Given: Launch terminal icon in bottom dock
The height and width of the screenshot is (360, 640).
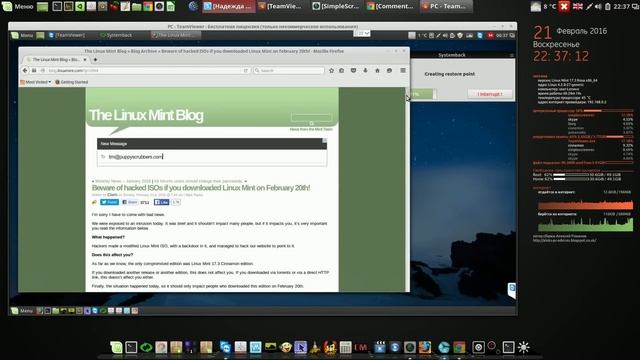Looking at the screenshot, I should [131, 347].
